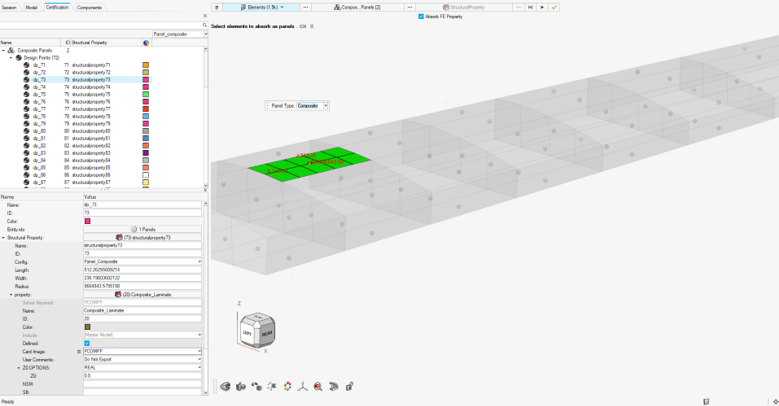
Task: Click the 1 Panels entity button
Action: pos(142,229)
